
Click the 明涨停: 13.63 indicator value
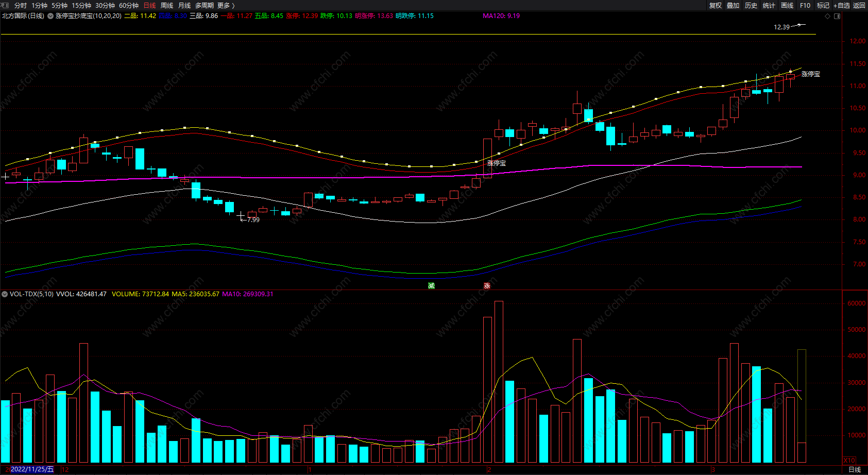click(x=374, y=16)
